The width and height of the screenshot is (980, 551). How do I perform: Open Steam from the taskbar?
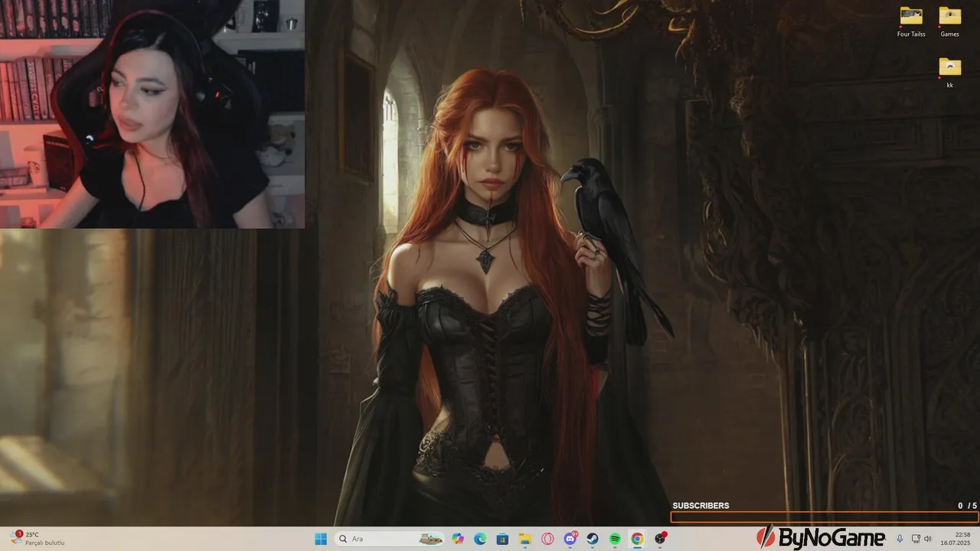click(593, 539)
